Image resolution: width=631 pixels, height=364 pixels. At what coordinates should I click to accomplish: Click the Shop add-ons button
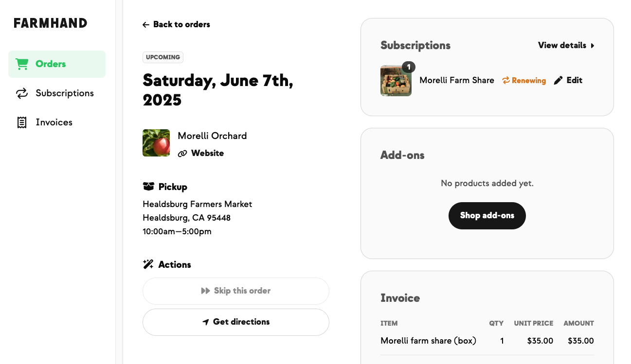click(487, 216)
